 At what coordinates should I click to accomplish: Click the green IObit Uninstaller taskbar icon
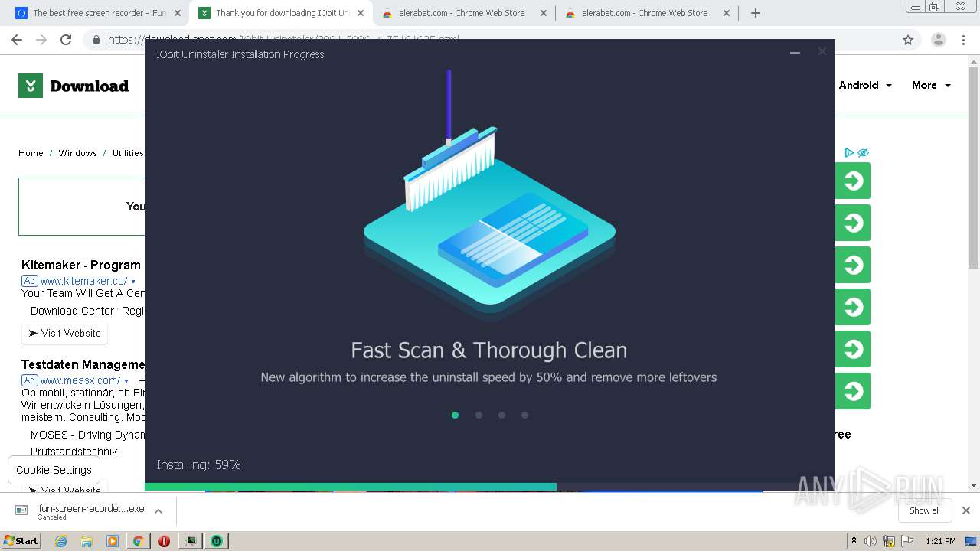[x=217, y=541]
